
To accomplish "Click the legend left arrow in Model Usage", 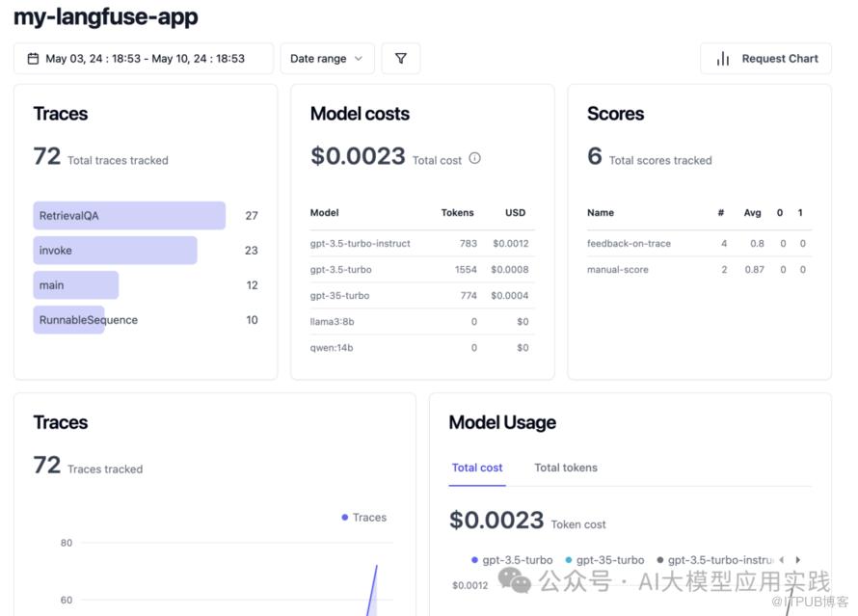I will coord(782,560).
